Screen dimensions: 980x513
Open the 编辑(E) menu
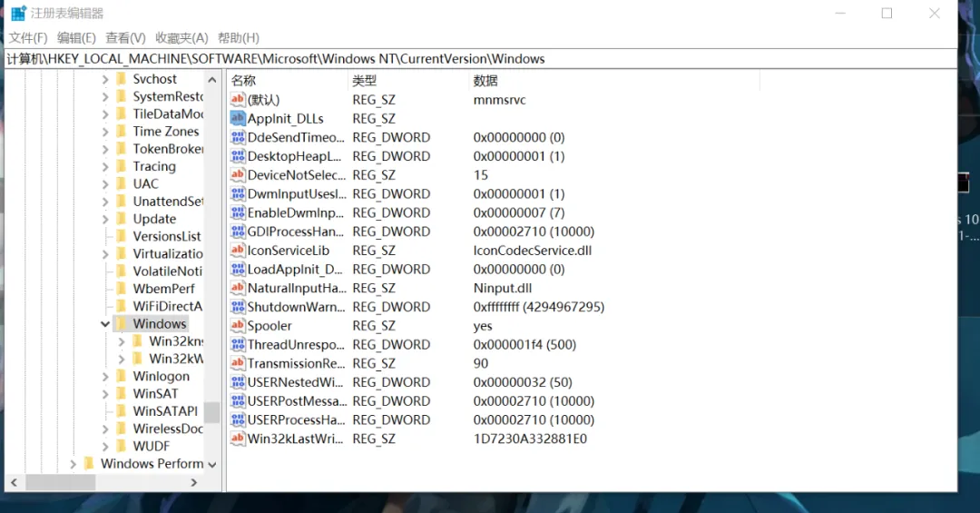click(76, 38)
